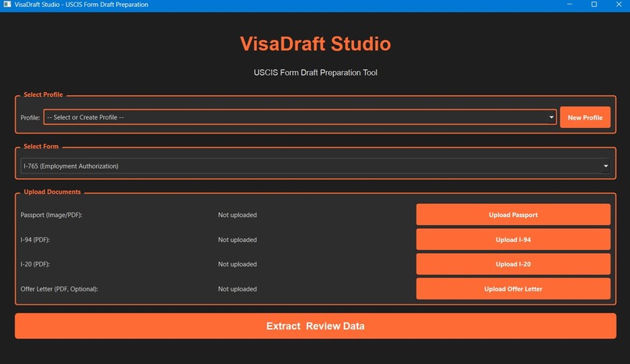Click the Upload I-20 button
Image resolution: width=630 pixels, height=364 pixels.
click(x=513, y=264)
